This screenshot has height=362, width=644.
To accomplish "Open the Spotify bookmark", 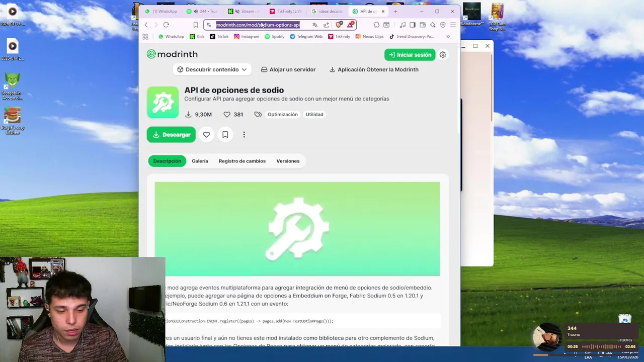I will pos(275,36).
